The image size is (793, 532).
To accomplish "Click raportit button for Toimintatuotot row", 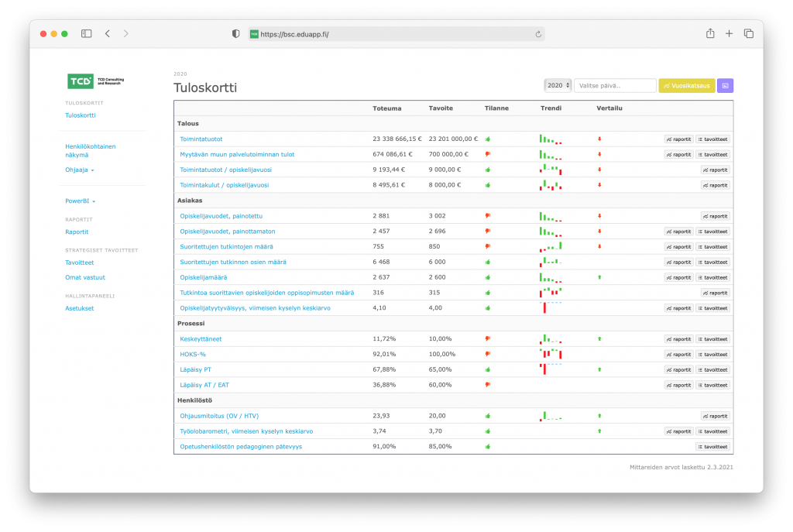I will pos(678,139).
